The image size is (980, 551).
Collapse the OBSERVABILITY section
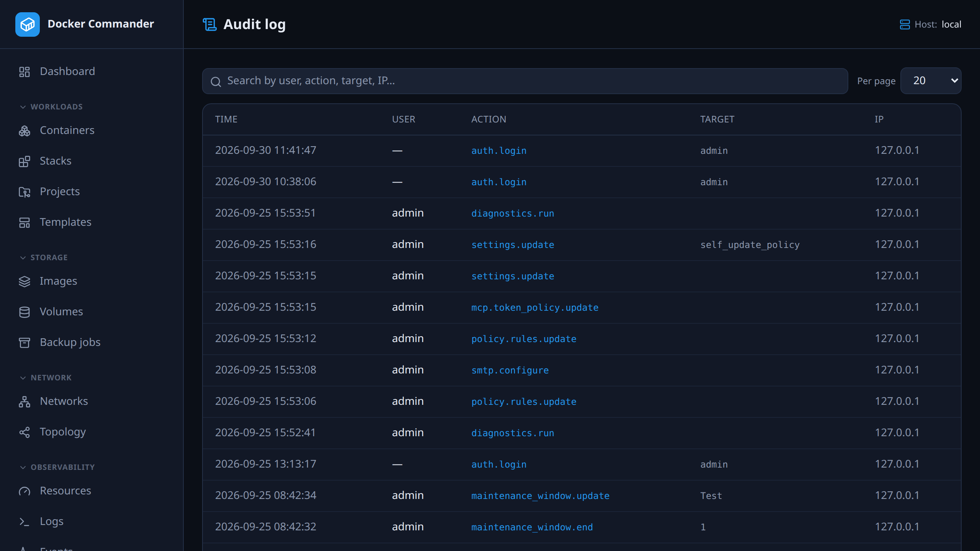pyautogui.click(x=57, y=467)
